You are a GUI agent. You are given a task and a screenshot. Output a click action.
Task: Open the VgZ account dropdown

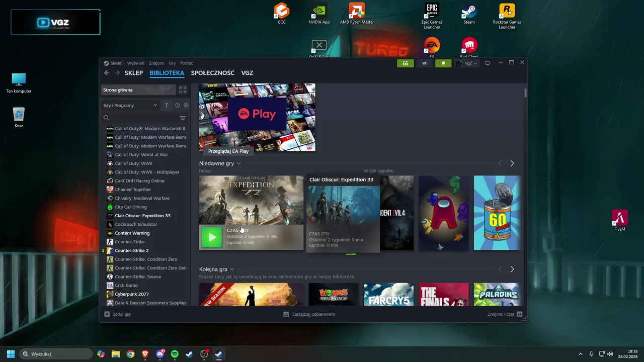coord(466,63)
